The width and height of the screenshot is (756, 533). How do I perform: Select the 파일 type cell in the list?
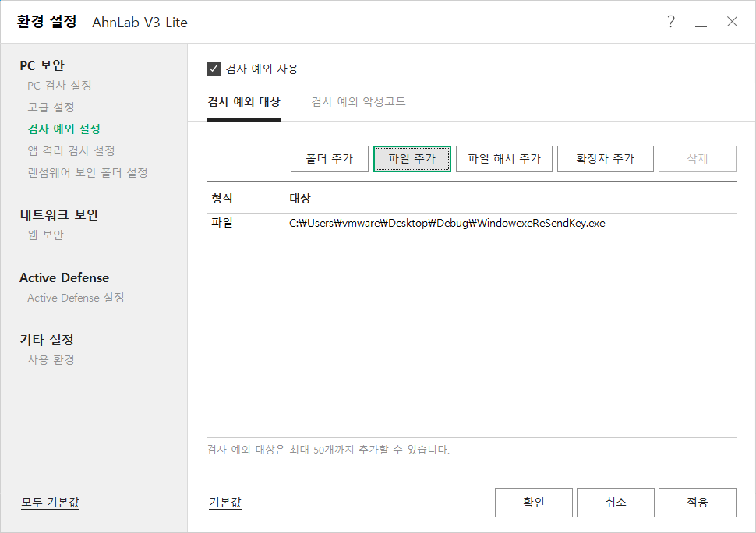tap(222, 223)
